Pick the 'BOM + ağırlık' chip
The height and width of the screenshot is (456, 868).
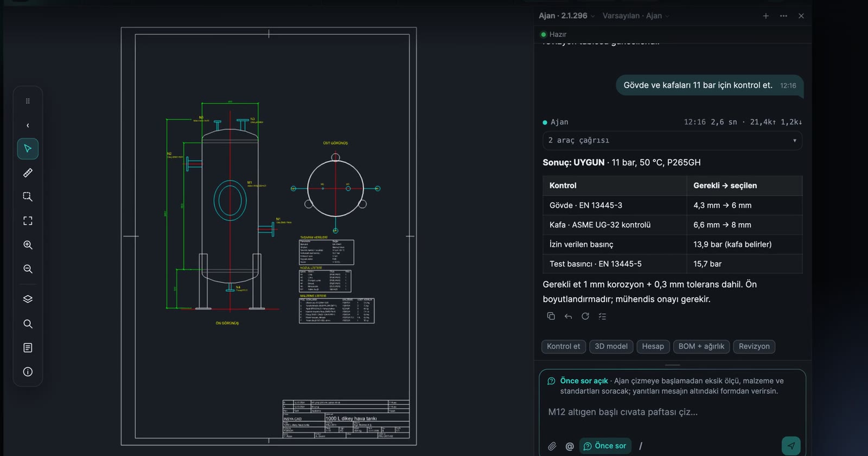(x=701, y=346)
